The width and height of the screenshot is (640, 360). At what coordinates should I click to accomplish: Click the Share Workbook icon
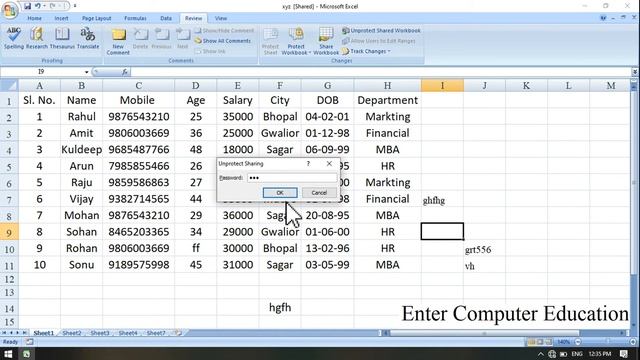pos(326,42)
